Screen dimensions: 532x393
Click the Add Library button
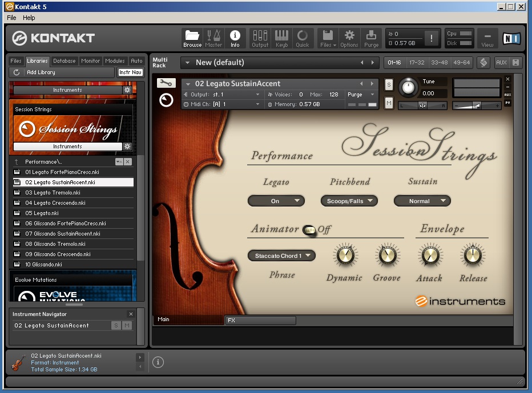41,72
